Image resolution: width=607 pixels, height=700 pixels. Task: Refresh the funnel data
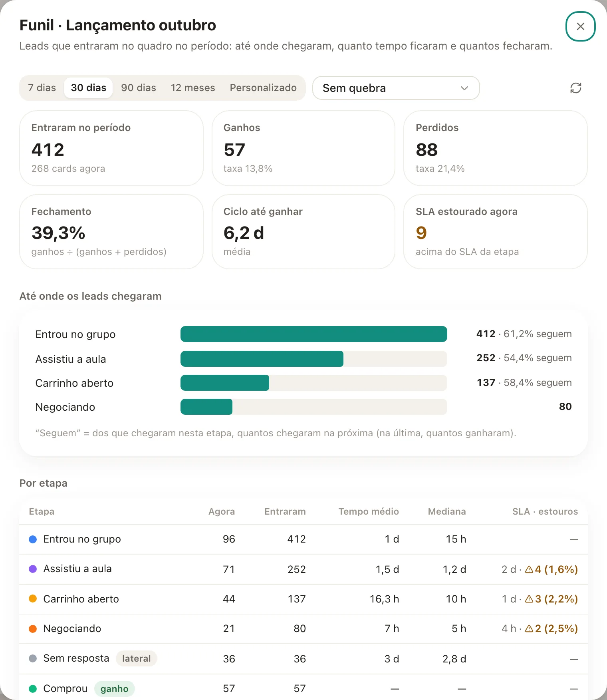(575, 88)
